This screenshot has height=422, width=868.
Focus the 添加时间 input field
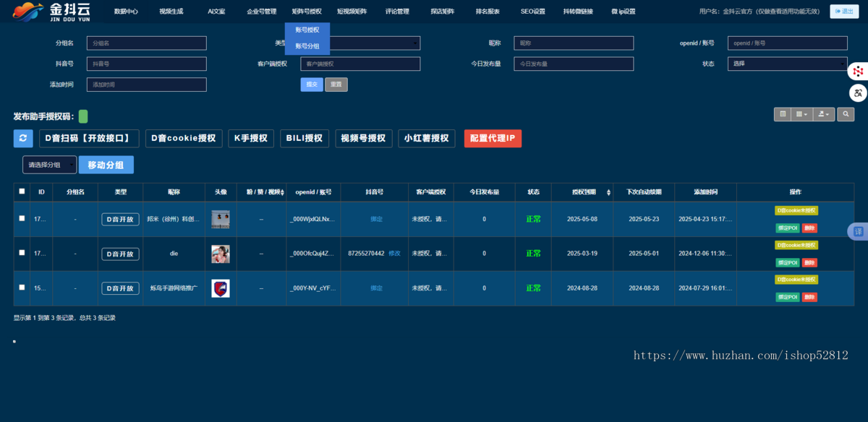tap(147, 85)
